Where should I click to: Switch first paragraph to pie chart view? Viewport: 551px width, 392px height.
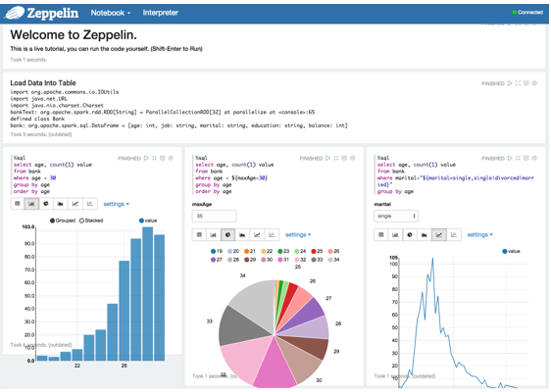tap(46, 204)
